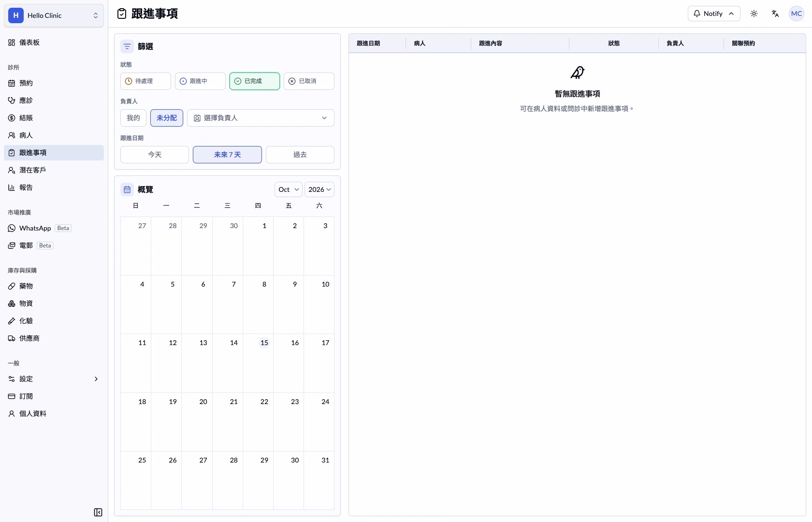Open 儀表板 dashboard in sidebar
The image size is (812, 522).
(54, 43)
